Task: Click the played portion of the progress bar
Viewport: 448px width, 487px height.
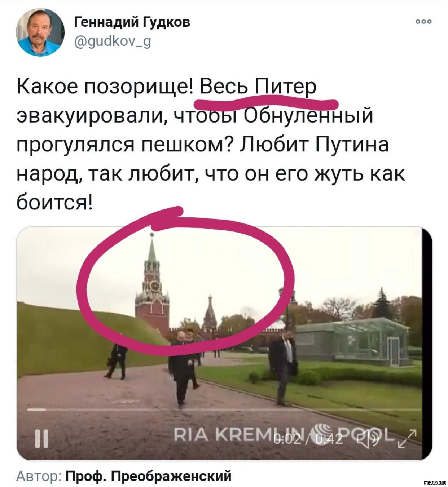Action: coord(37,410)
